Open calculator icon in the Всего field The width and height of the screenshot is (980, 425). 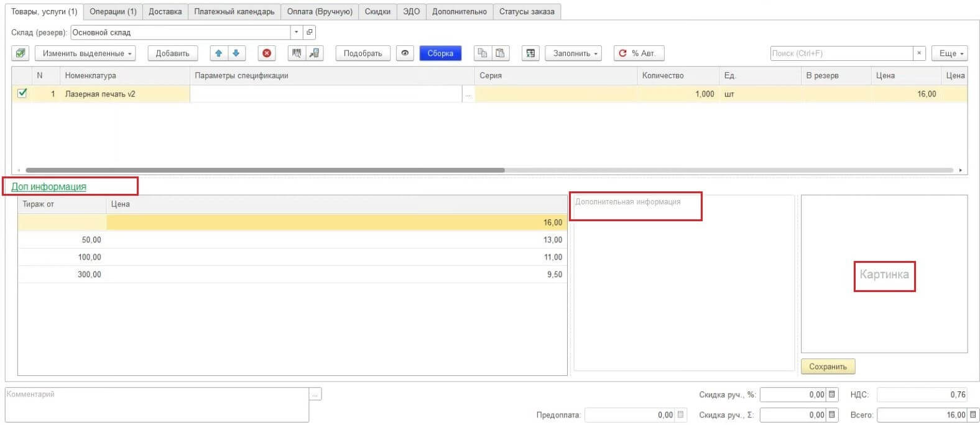973,415
